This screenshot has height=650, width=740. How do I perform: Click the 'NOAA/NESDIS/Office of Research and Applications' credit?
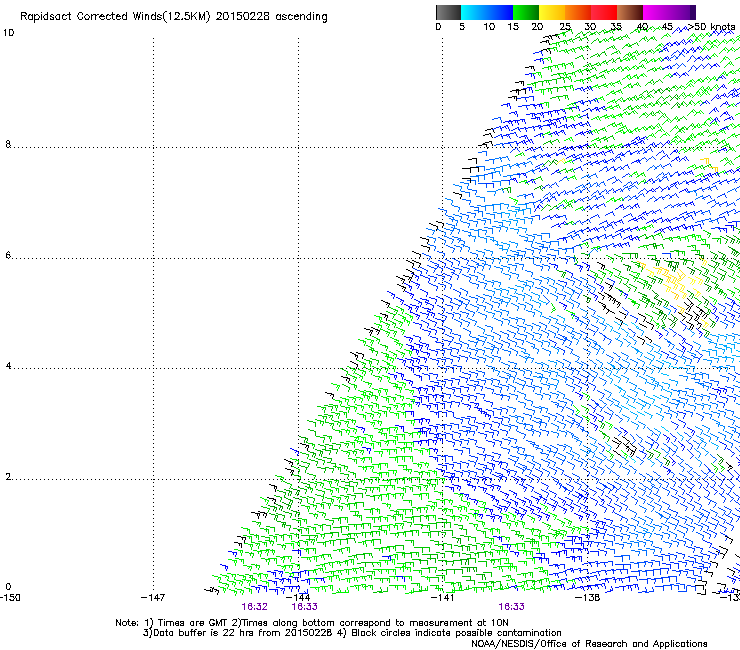click(x=589, y=644)
